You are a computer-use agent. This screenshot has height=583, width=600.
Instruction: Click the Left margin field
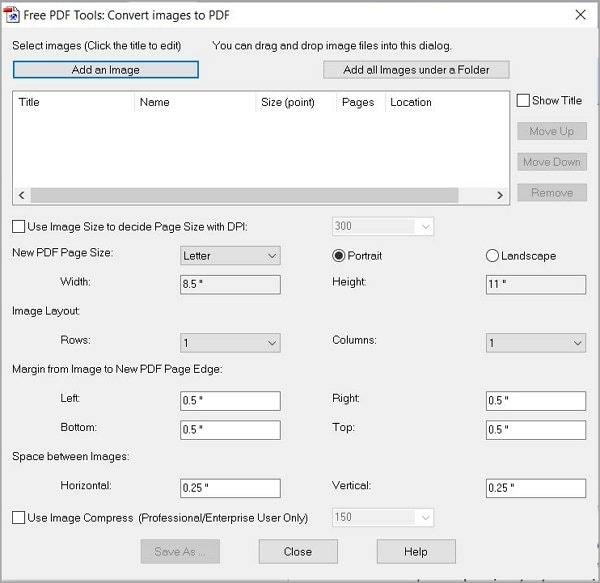[230, 401]
